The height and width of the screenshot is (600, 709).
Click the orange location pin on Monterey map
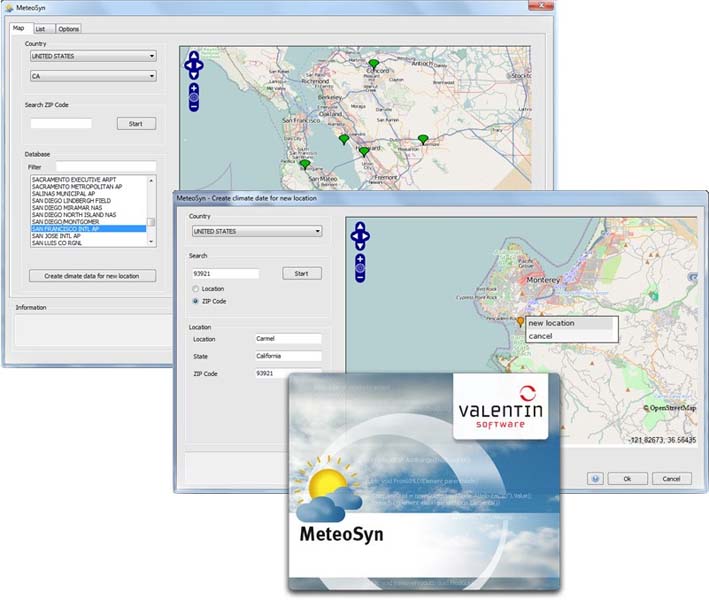pos(520,321)
